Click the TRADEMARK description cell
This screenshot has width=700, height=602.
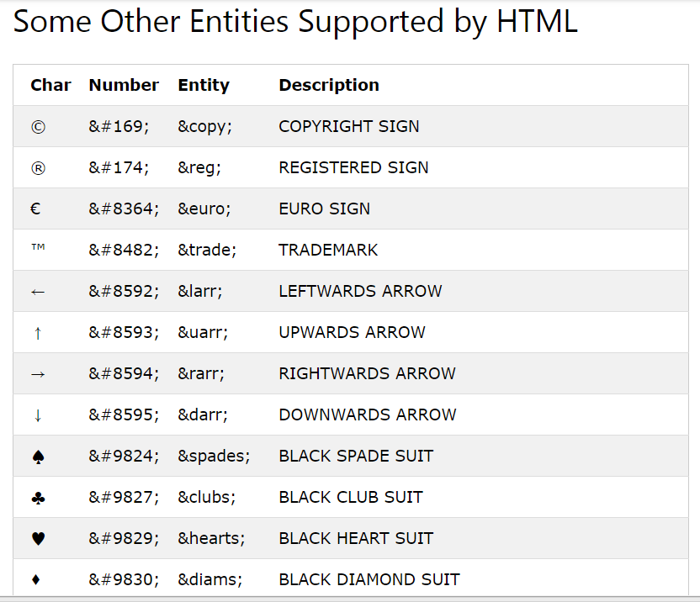point(328,250)
